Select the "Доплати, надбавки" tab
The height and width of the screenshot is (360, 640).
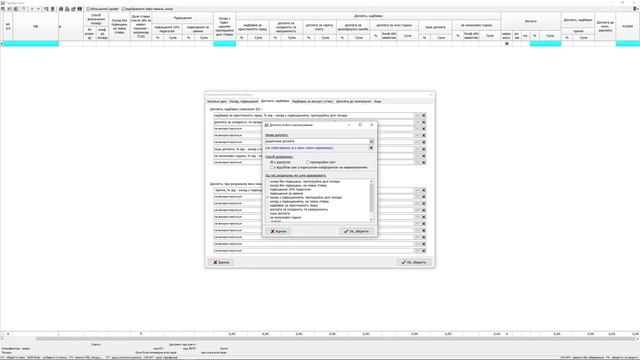pos(275,101)
